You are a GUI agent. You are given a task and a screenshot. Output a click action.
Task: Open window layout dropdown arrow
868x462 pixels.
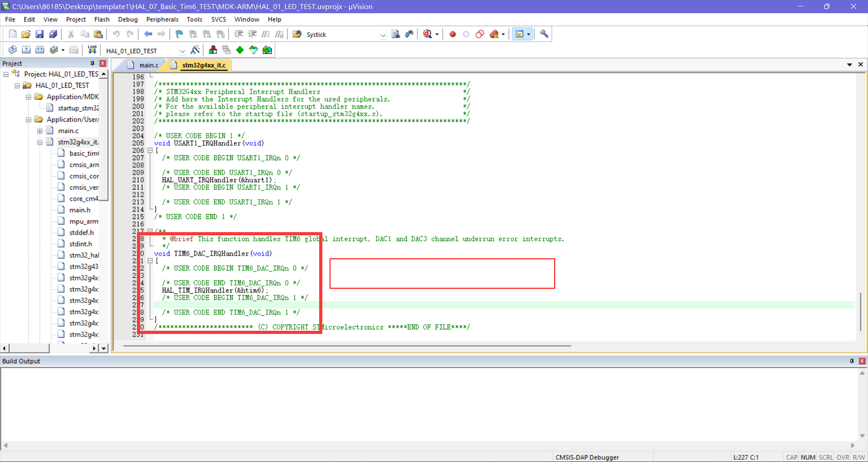pos(528,34)
